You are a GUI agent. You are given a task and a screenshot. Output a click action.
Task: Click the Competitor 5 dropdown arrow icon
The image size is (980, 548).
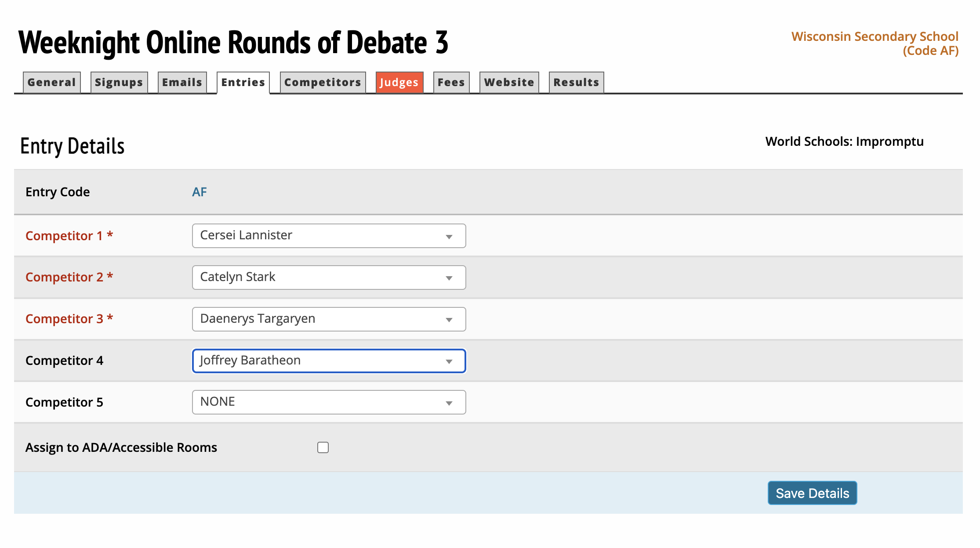pos(449,403)
